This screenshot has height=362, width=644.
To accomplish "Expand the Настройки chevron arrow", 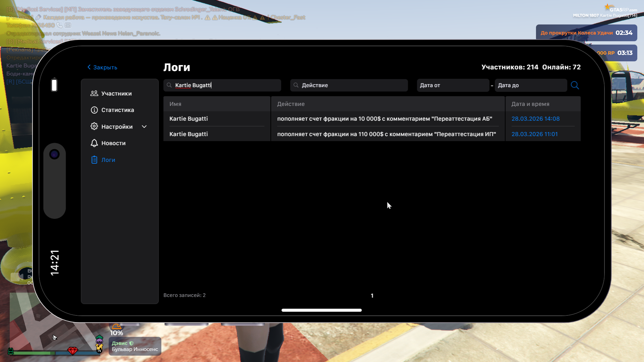I will click(144, 127).
